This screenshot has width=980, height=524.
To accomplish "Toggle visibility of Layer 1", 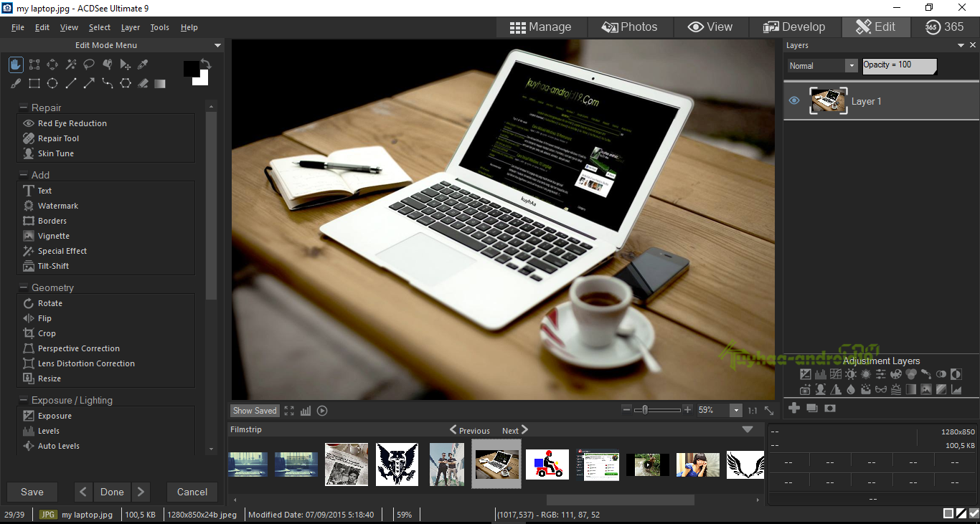I will click(x=794, y=101).
